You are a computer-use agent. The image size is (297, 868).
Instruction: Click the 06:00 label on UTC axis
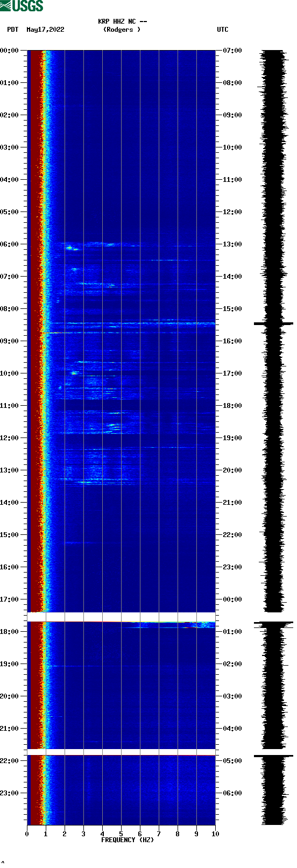232,793
